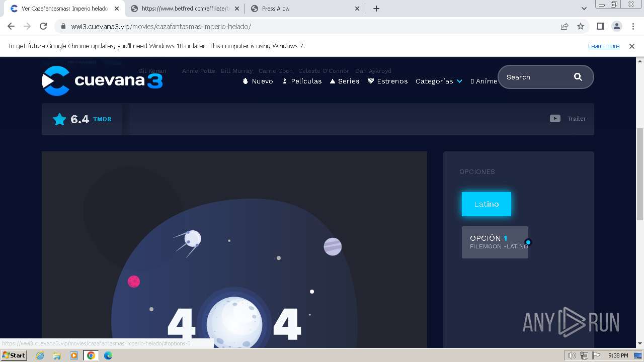
Task: Open the Chrome three-dot menu
Action: [632, 26]
